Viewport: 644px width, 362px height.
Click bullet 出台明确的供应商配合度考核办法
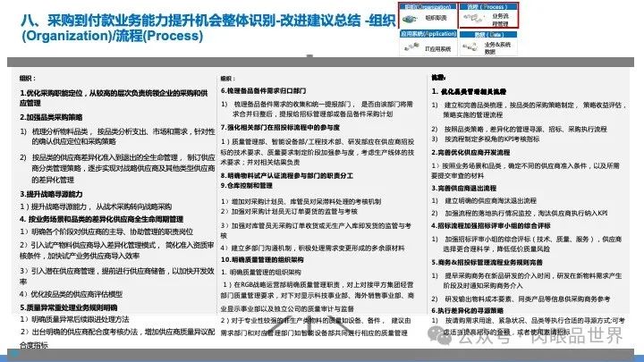[117, 338]
